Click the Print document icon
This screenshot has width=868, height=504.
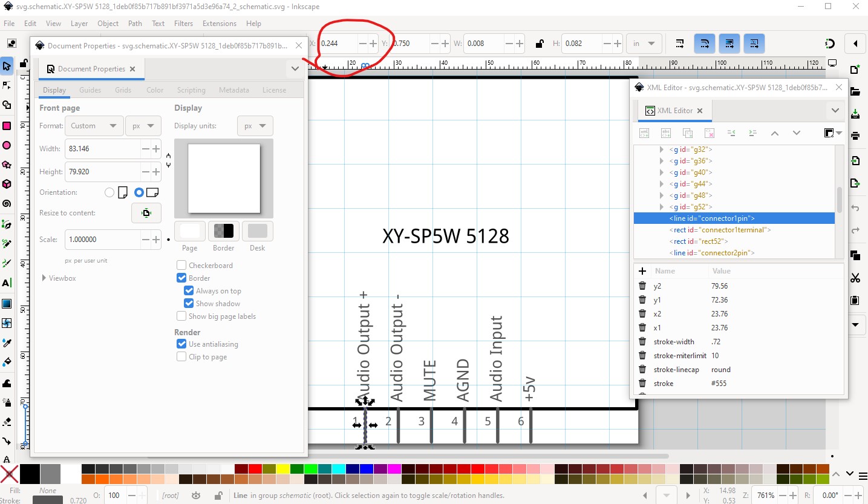[x=855, y=135]
